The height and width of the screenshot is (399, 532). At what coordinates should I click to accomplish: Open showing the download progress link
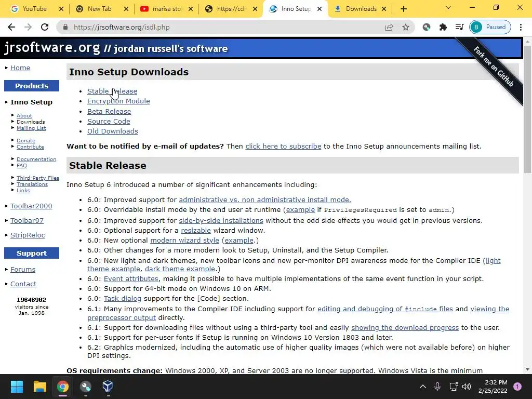coord(405,328)
